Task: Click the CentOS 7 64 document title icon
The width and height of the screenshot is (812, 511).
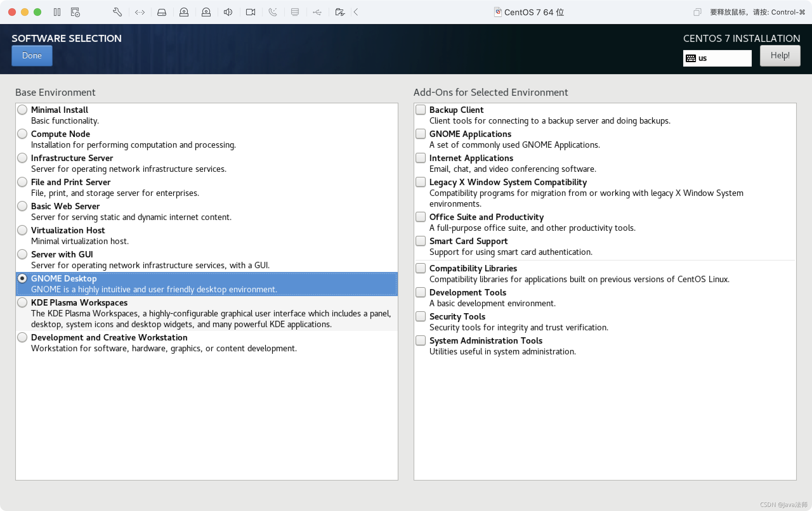Action: point(498,12)
